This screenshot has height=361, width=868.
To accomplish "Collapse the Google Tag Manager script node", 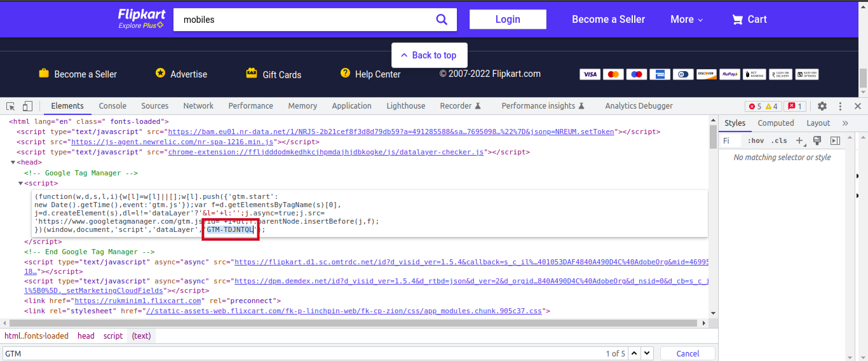I will pyautogui.click(x=20, y=184).
